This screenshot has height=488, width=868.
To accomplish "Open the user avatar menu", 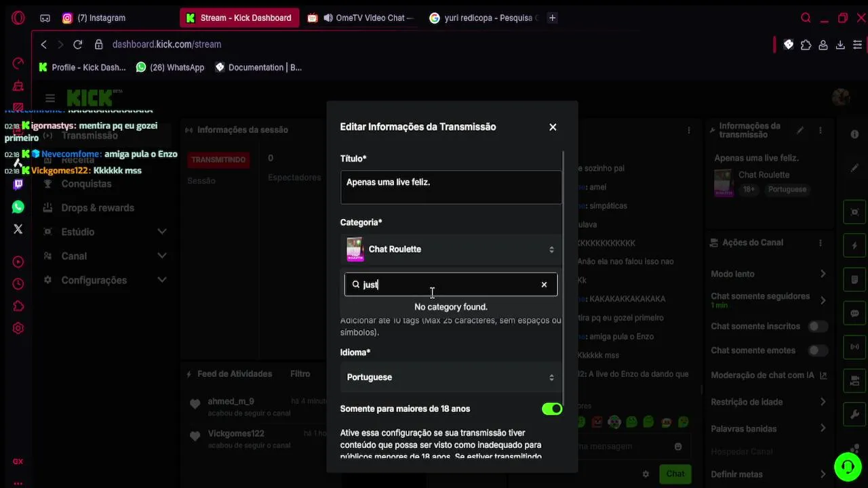I will [x=841, y=98].
